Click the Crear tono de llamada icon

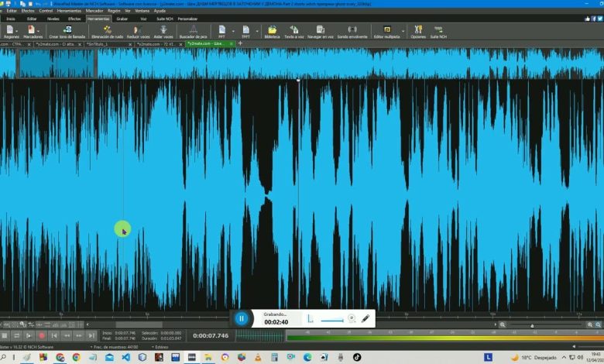pos(67,30)
